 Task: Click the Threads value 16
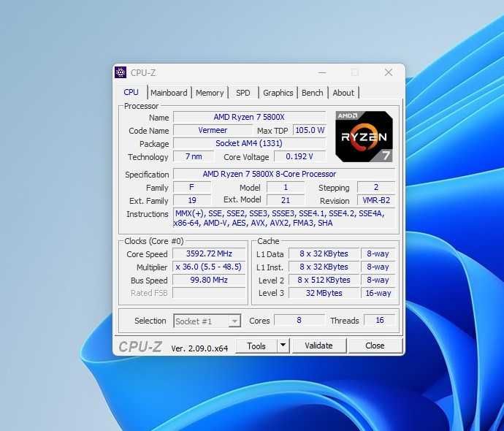[380, 320]
